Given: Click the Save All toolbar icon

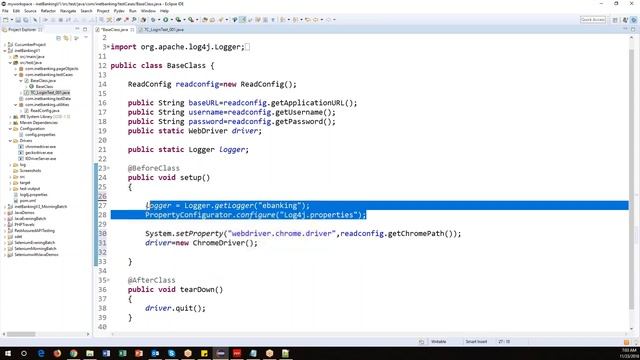Looking at the screenshot, I should (x=25, y=20).
